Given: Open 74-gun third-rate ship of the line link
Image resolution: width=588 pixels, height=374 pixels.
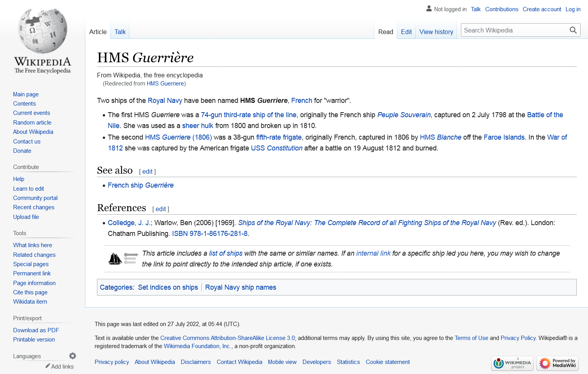Looking at the screenshot, I should [249, 115].
